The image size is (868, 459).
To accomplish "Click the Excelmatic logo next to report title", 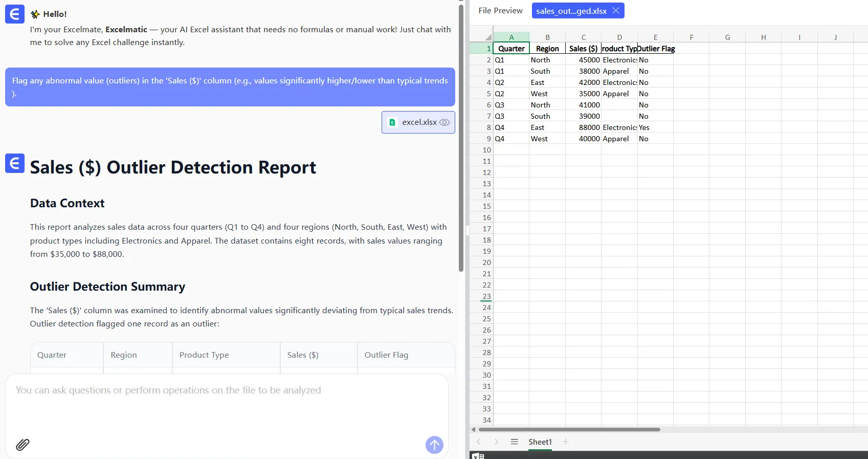I will (15, 164).
